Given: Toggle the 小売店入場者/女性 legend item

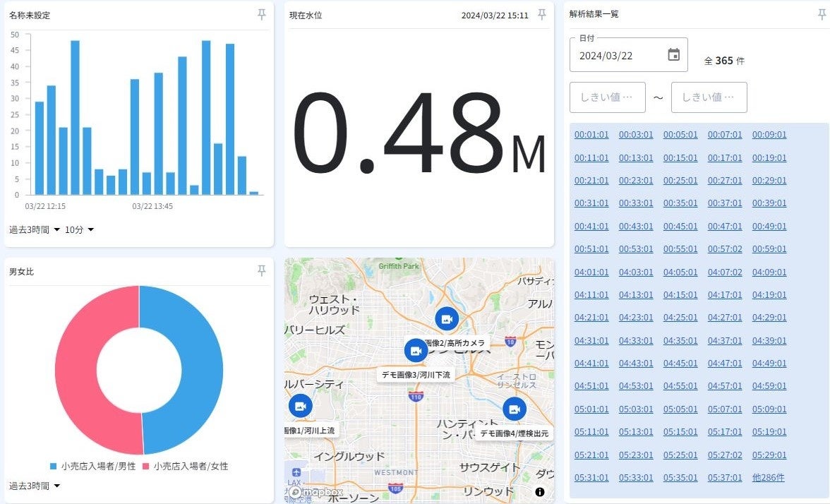Looking at the screenshot, I should (185, 467).
